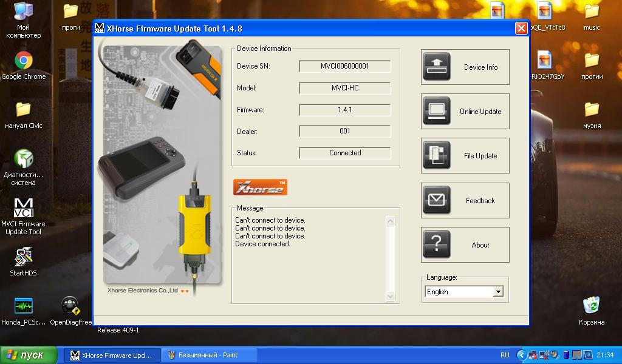Click the RU language indicator in the tray
The height and width of the screenshot is (364, 622).
click(x=505, y=355)
